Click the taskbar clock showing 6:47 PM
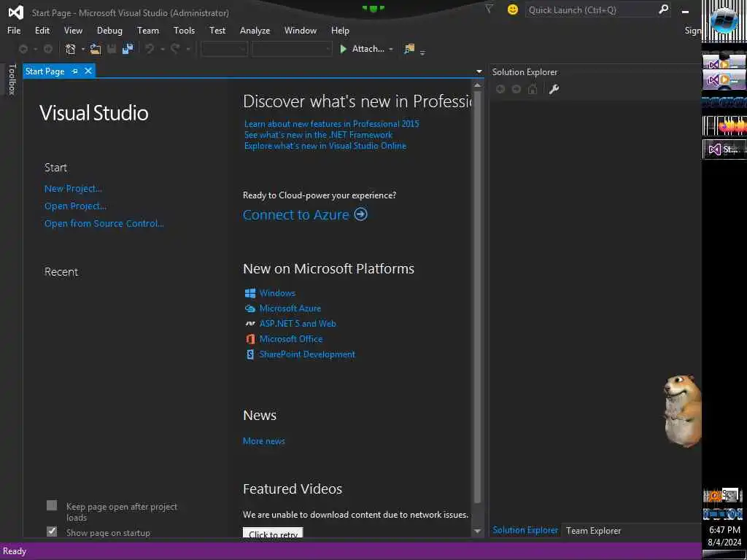The height and width of the screenshot is (560, 747). pyautogui.click(x=724, y=529)
